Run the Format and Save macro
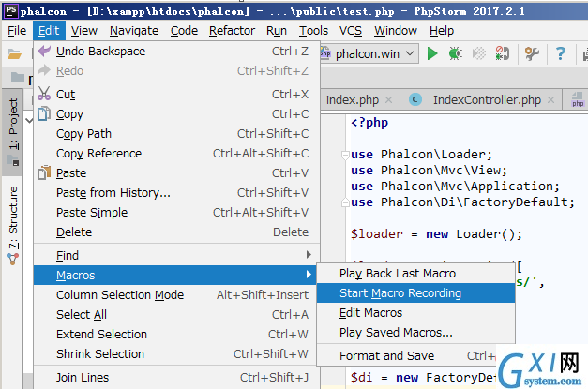The width and height of the screenshot is (588, 389). click(407, 355)
